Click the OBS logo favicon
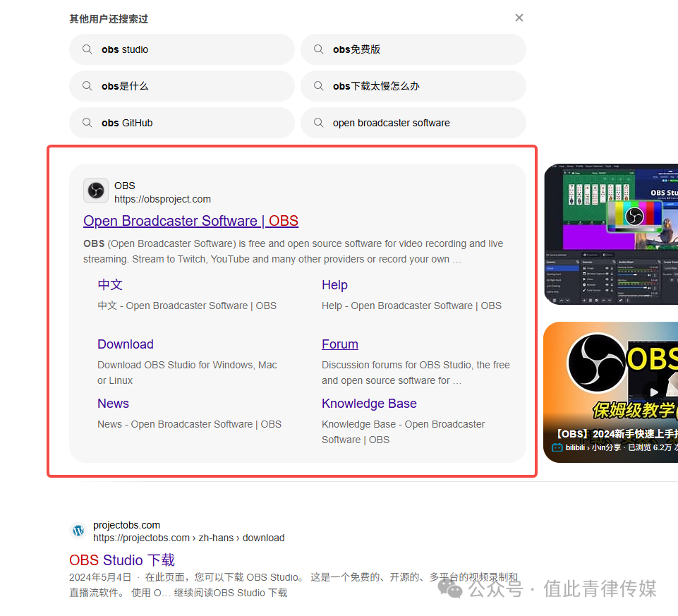The image size is (678, 616). pyautogui.click(x=96, y=191)
